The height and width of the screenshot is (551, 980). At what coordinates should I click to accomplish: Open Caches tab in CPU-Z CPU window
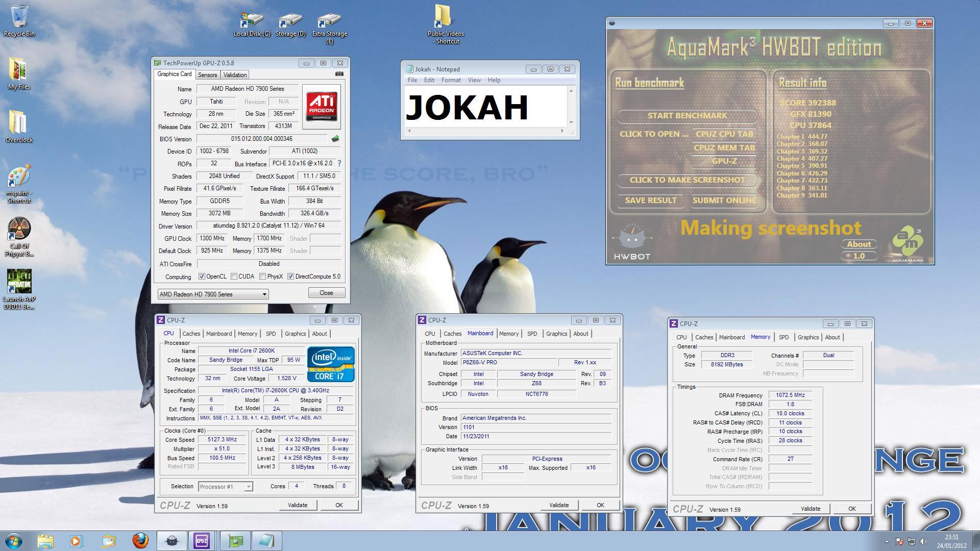[191, 334]
